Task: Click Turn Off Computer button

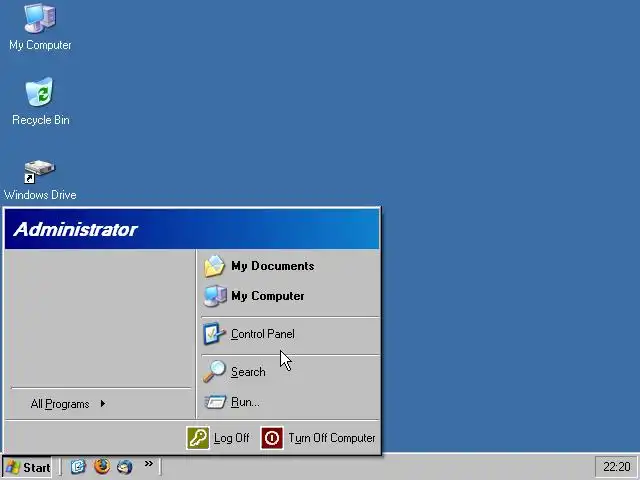Action: click(x=318, y=438)
